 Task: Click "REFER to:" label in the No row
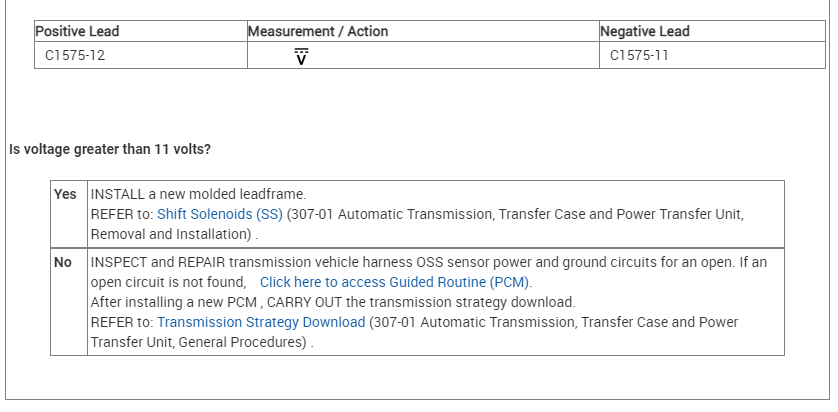coord(121,322)
